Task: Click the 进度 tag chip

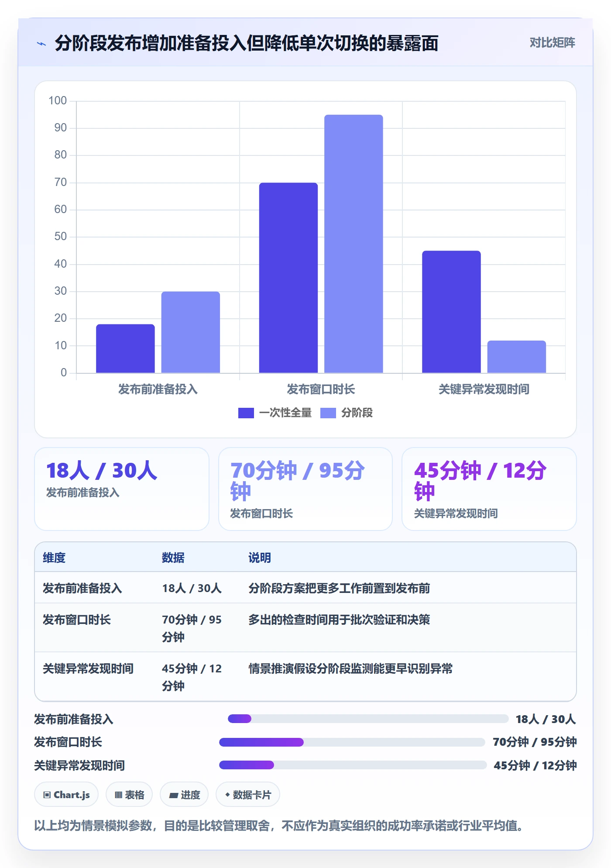Action: pyautogui.click(x=184, y=795)
